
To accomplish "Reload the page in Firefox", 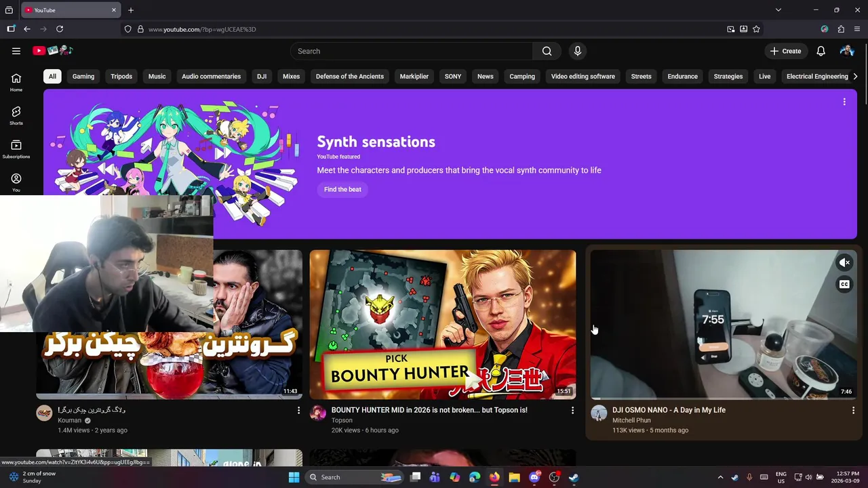I will pyautogui.click(x=60, y=29).
